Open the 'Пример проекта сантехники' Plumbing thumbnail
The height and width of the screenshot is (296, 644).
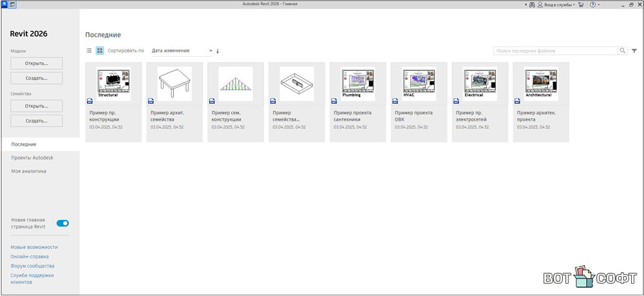coord(358,83)
